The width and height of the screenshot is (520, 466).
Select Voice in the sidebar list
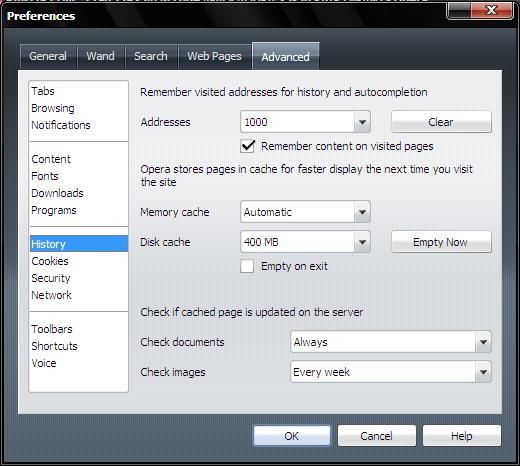click(79, 363)
